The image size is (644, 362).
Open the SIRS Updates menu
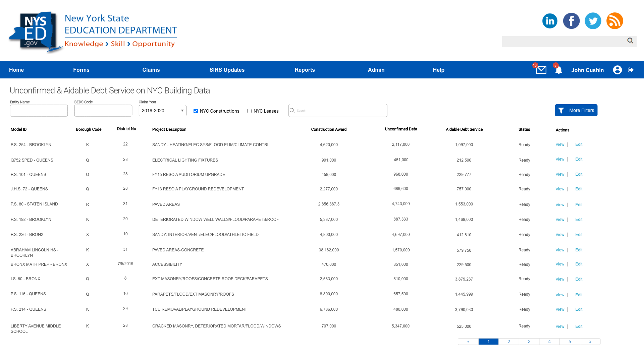(227, 70)
